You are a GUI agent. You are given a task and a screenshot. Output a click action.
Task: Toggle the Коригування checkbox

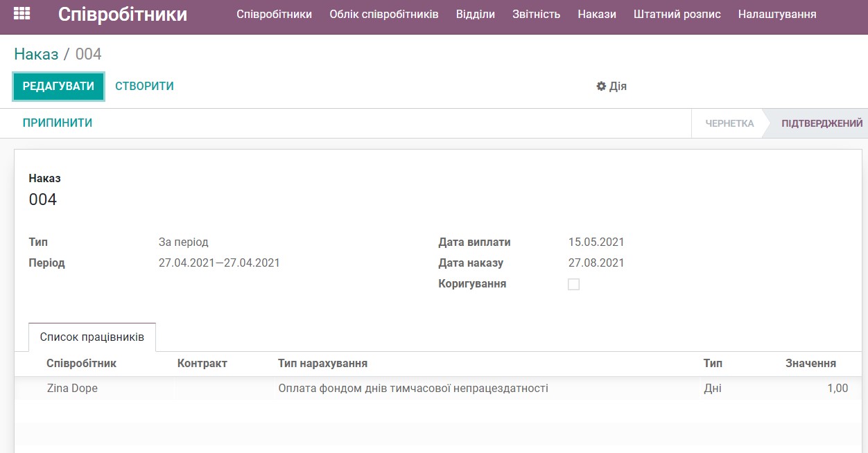click(573, 284)
